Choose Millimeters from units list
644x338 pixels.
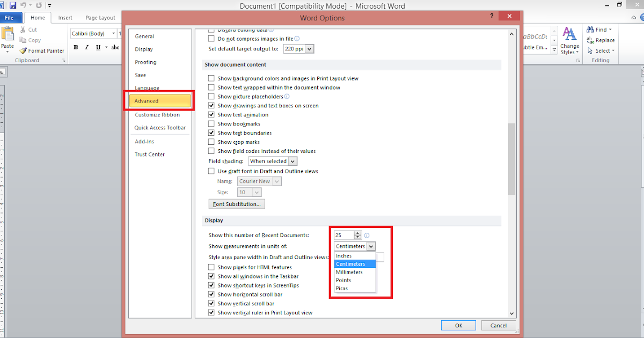[x=355, y=272]
